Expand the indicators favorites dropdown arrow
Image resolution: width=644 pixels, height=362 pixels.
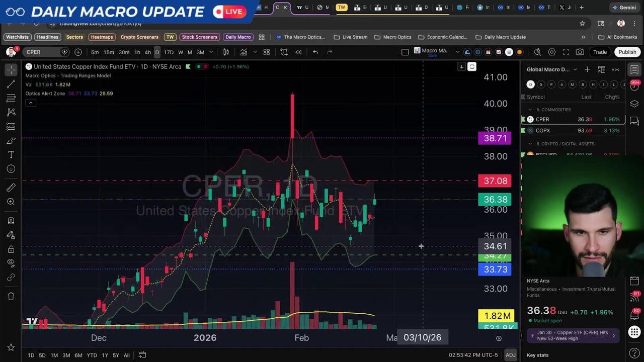[255, 52]
